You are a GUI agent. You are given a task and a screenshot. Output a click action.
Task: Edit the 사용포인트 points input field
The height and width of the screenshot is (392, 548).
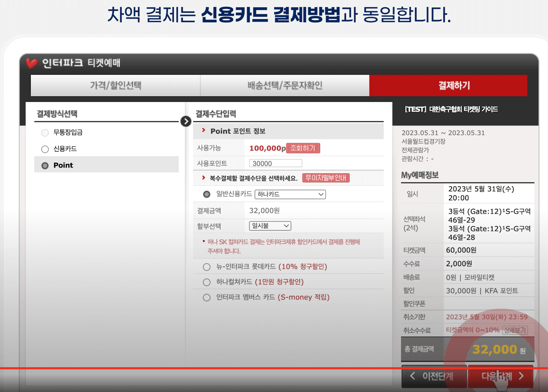pos(275,163)
